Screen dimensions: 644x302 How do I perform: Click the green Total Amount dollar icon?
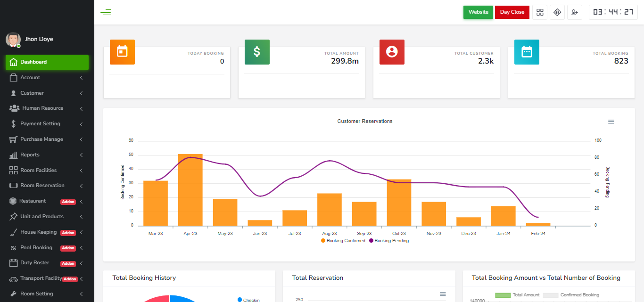257,52
